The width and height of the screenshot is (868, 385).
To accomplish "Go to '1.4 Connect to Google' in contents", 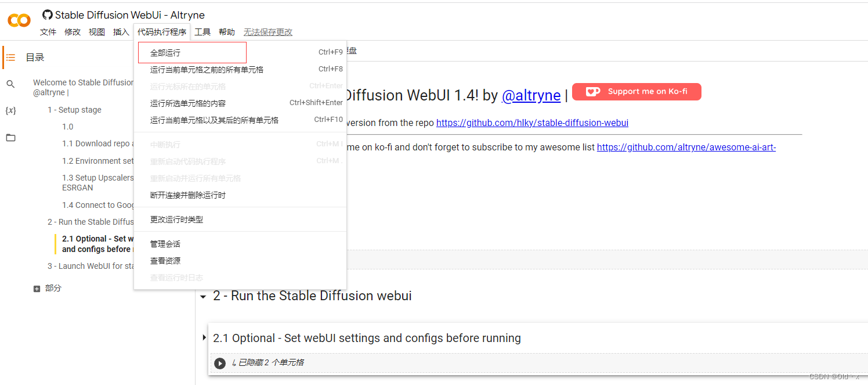I will 97,205.
